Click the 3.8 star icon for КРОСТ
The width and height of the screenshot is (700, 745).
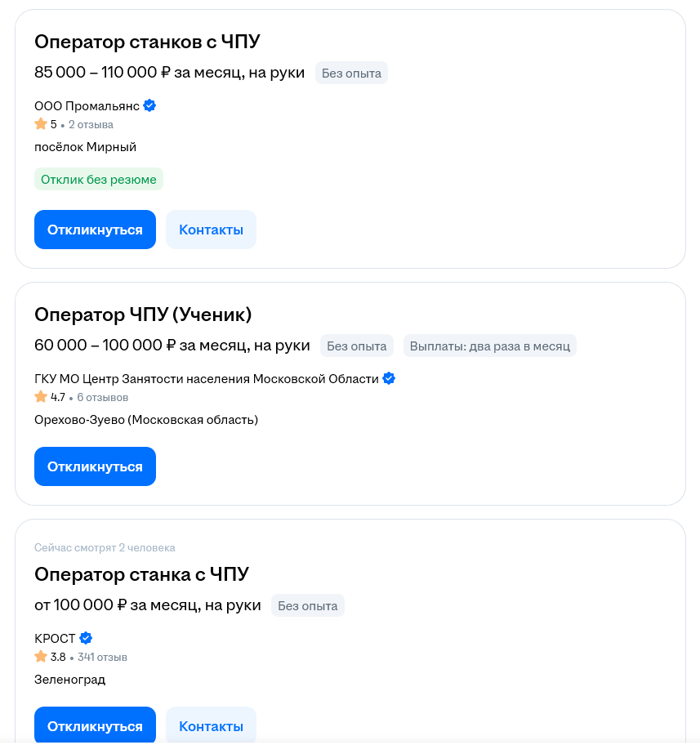[41, 657]
